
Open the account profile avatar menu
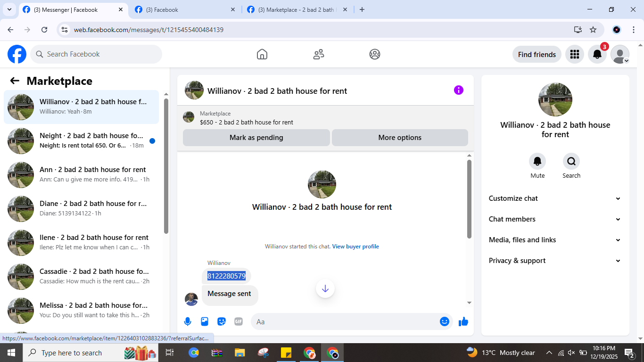[620, 54]
